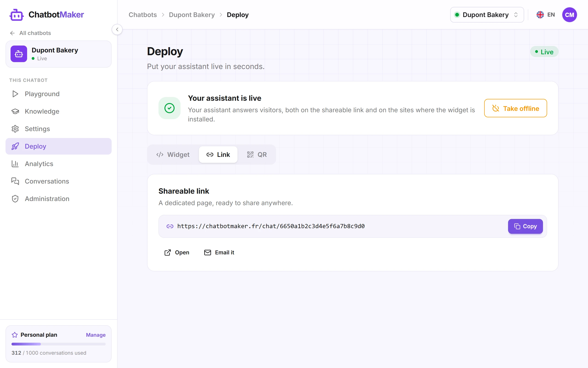The image size is (588, 368).
Task: Click the link icon beside the URL
Action: 170,226
